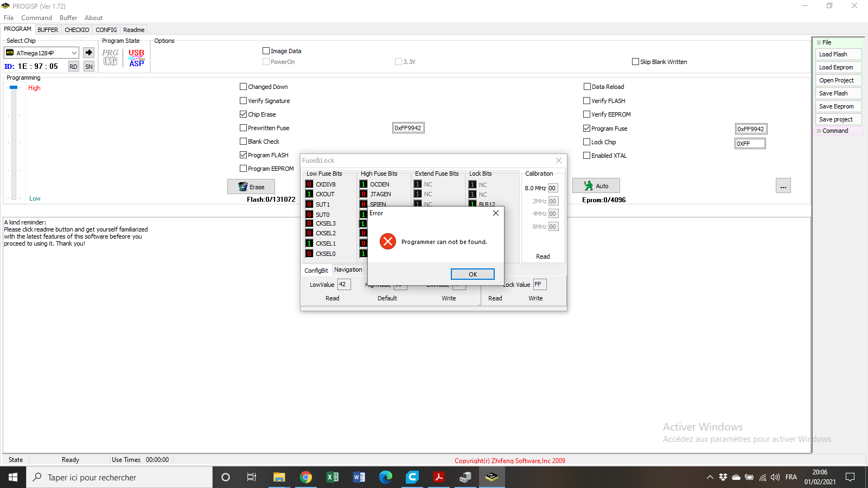Click the programming speed slider handle
The height and width of the screenshot is (488, 868).
[x=14, y=87]
